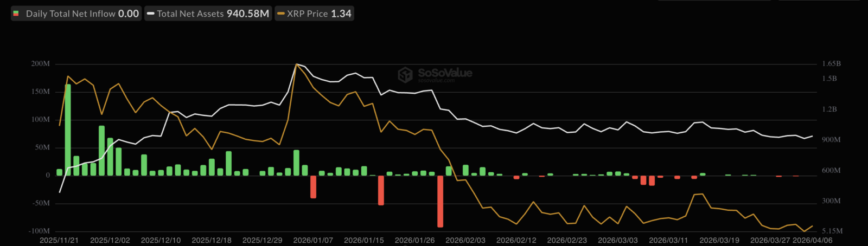Select the 0.00 Daily Total Net Inflow value
Screen dimensions: 868x246
(x=129, y=14)
